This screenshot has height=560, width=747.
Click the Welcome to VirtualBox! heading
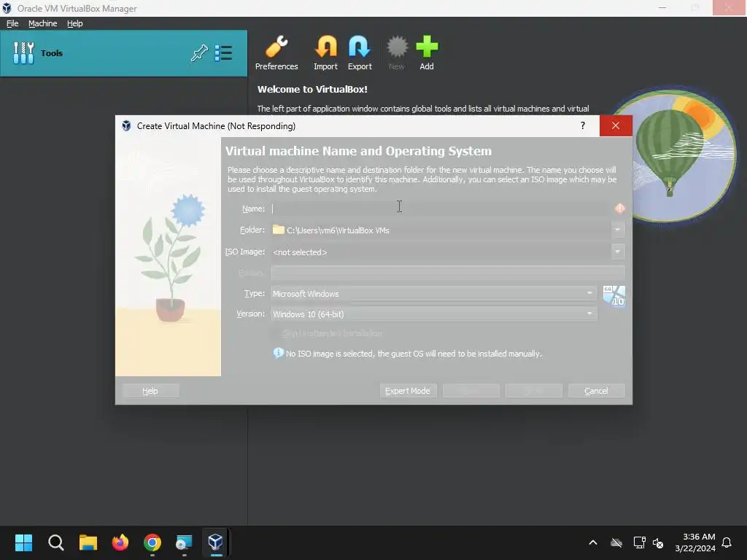click(x=312, y=89)
